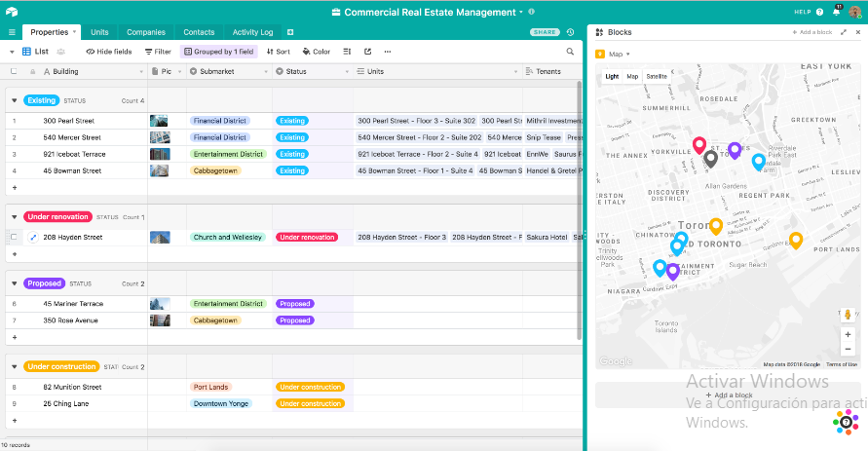
Task: Open the Map block dropdown
Action: tap(628, 55)
